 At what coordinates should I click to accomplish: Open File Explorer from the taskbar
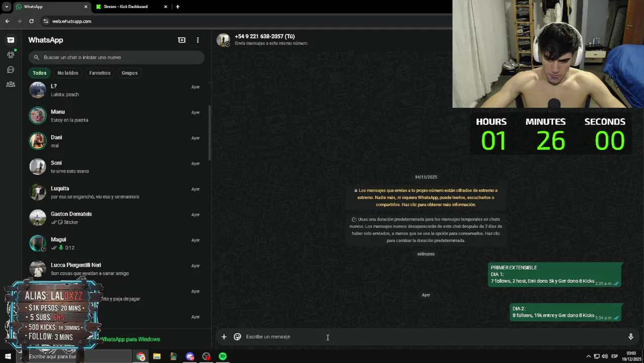(x=157, y=356)
